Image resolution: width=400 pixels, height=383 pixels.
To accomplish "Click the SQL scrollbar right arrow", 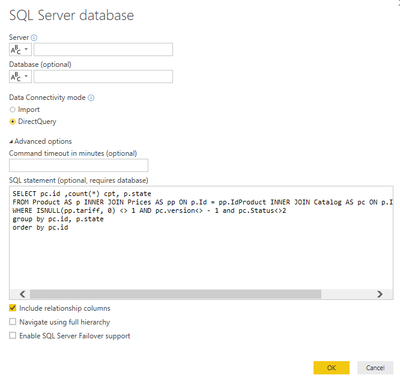I will 380,294.
